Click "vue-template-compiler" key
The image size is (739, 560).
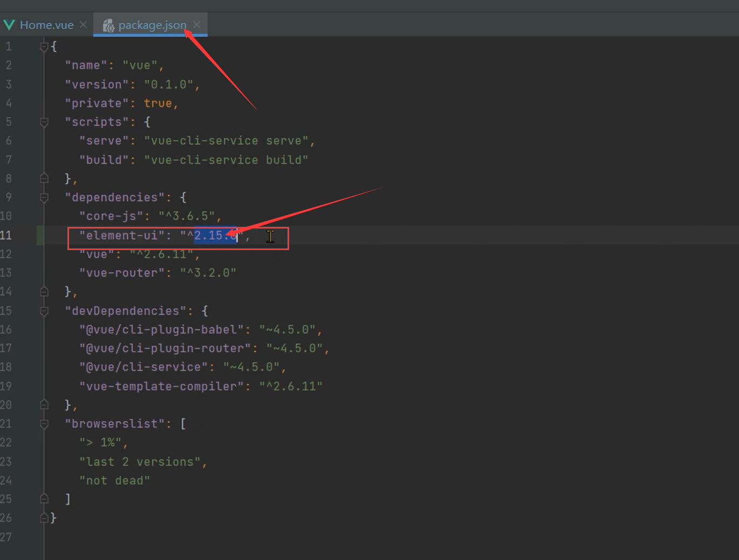click(161, 386)
